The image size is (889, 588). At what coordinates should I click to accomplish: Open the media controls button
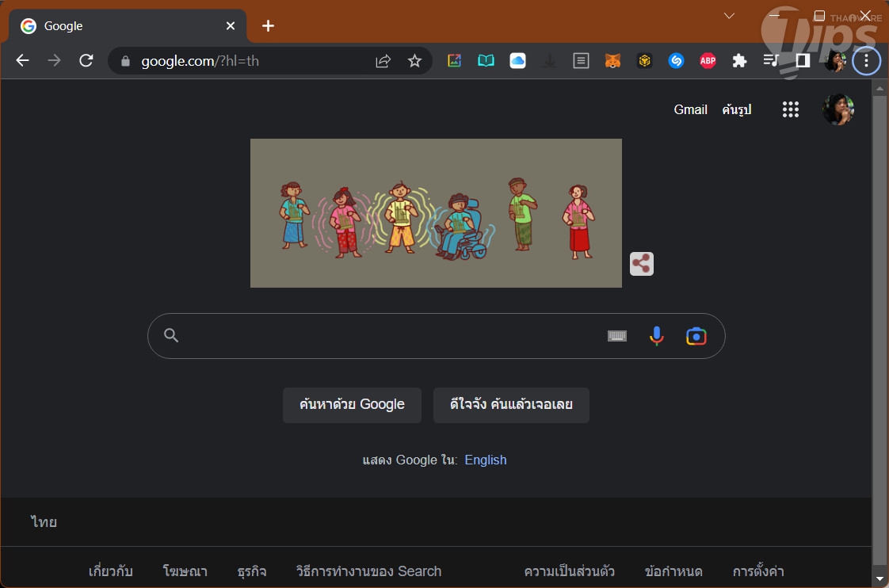tap(771, 61)
